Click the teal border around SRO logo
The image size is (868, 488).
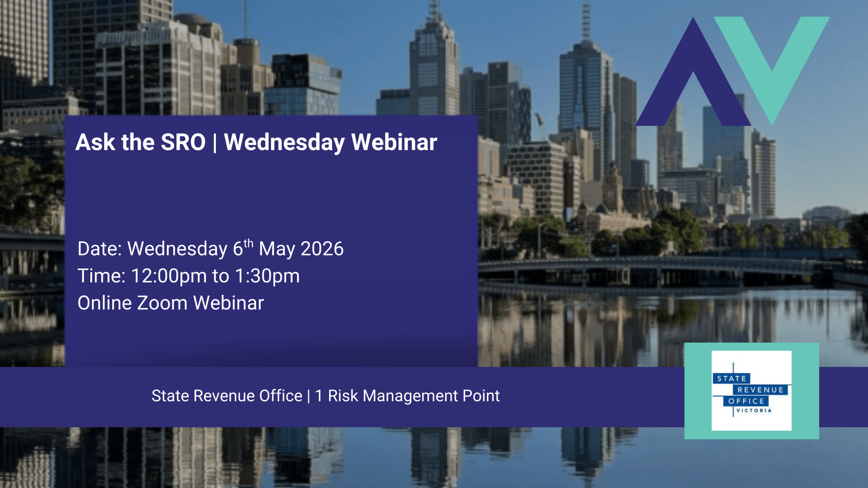(x=697, y=390)
